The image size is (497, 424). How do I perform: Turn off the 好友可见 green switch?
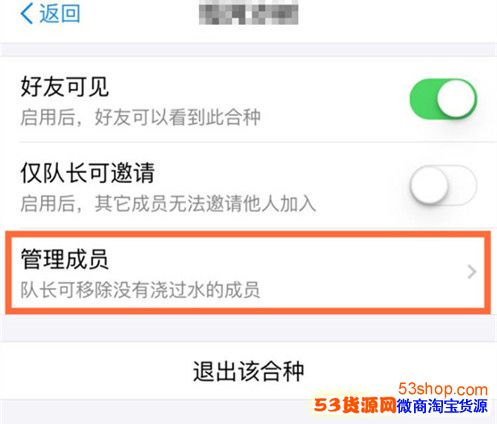pyautogui.click(x=443, y=99)
